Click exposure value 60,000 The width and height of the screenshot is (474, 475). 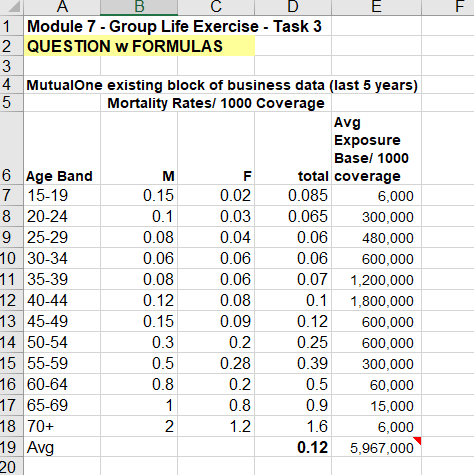376,384
